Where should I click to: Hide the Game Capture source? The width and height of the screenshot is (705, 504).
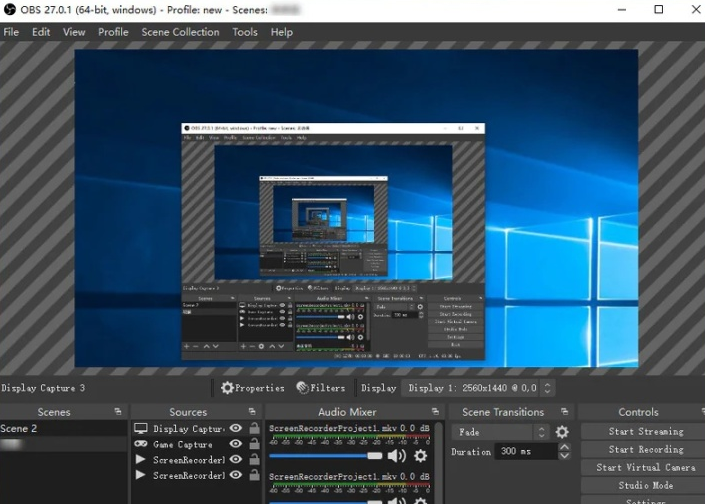[236, 444]
